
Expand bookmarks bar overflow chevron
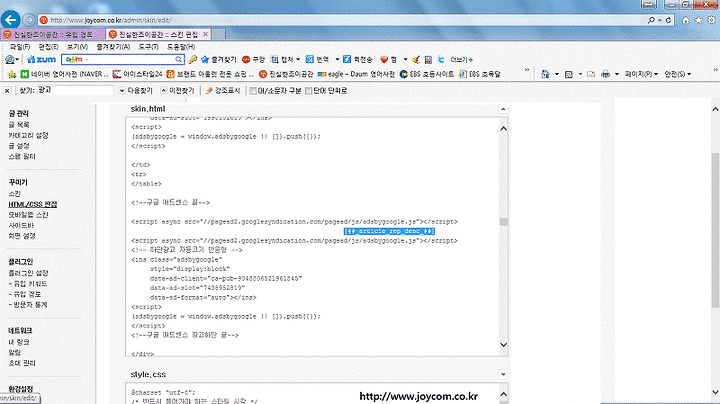tap(527, 70)
